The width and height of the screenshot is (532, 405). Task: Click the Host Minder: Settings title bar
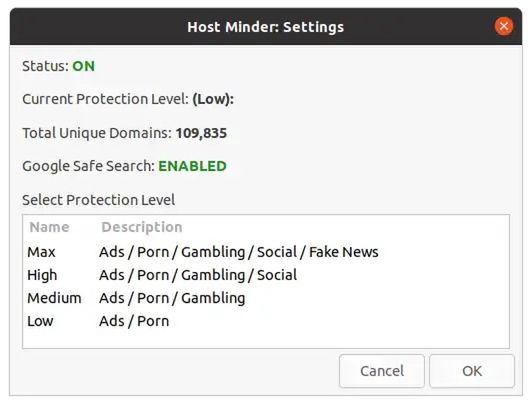coord(266,27)
